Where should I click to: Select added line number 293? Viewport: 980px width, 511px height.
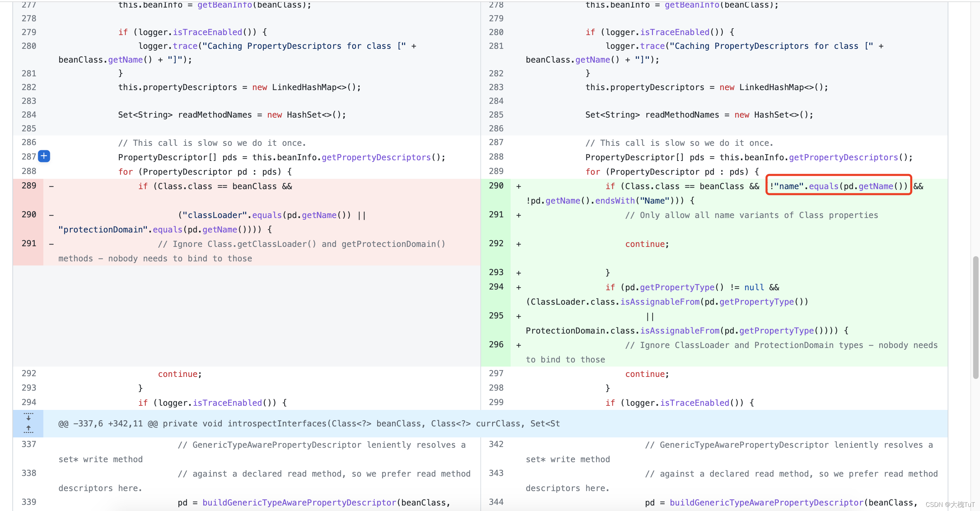pyautogui.click(x=496, y=272)
